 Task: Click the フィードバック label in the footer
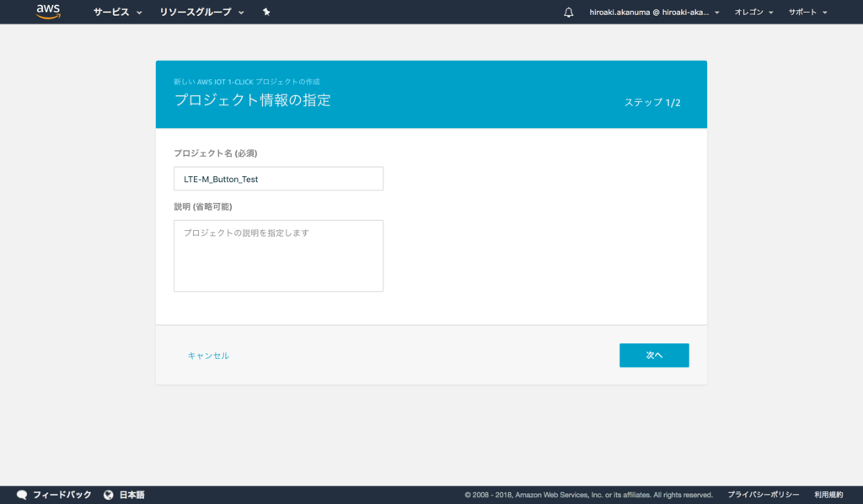pos(62,495)
